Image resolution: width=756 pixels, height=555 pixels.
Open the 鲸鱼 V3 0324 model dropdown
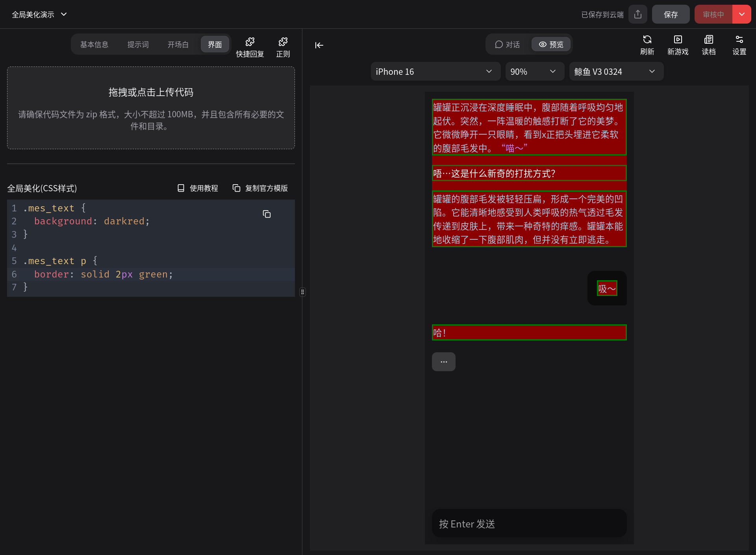tap(615, 72)
